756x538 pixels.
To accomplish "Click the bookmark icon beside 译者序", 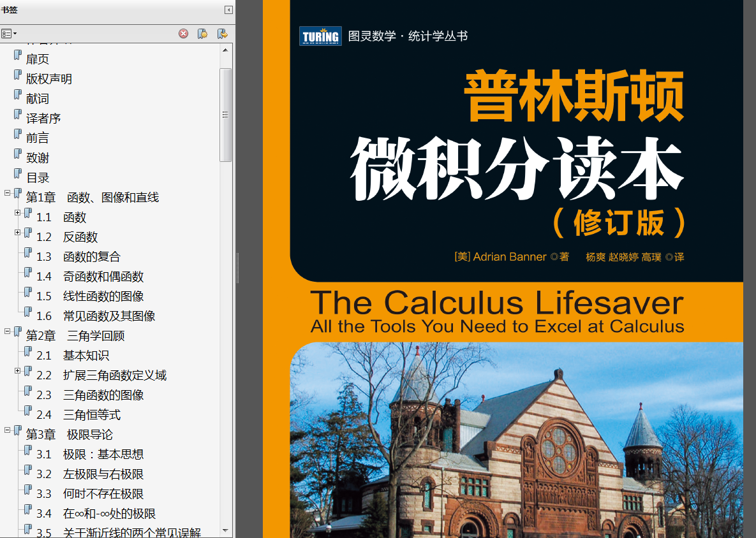I will point(18,114).
